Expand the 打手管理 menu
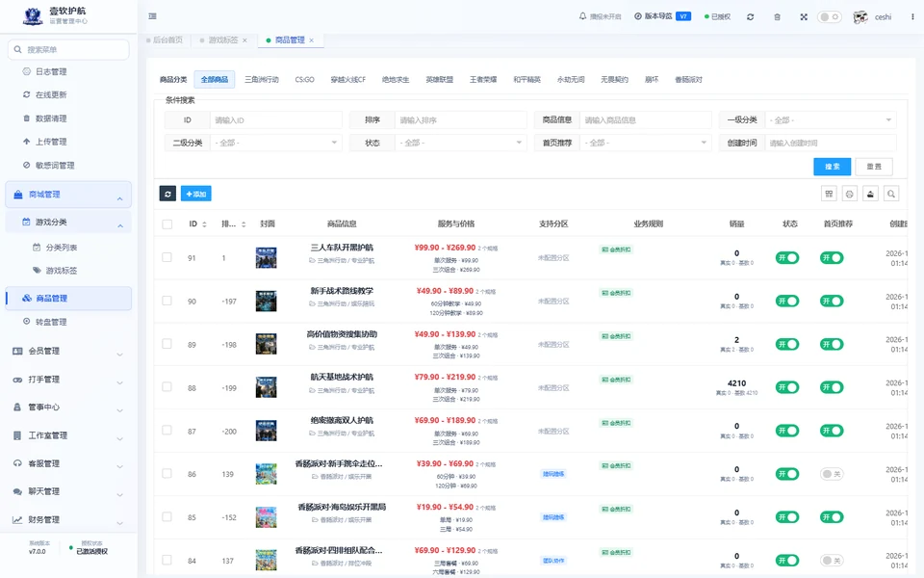 click(x=68, y=380)
